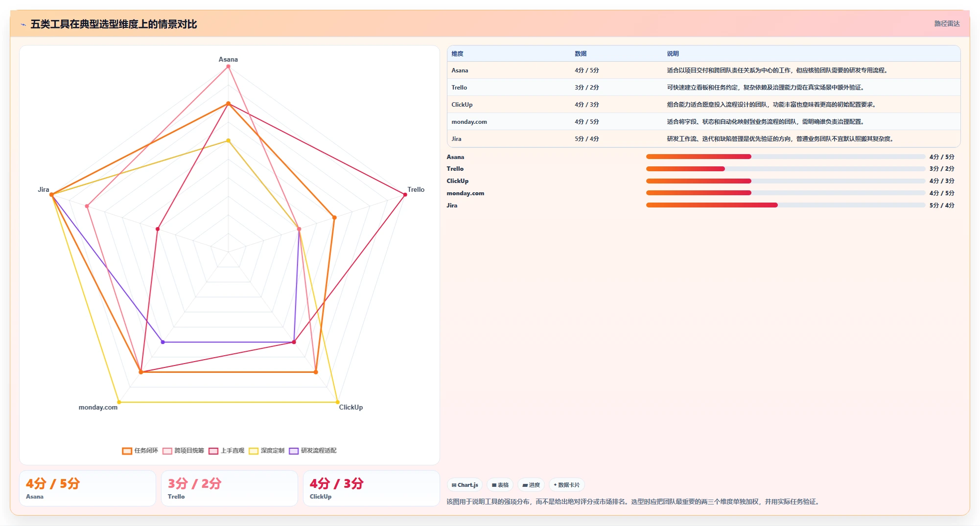Click the Asana description starting with 适合以项目交付
Screen dimensions: 980x526
tap(777, 70)
